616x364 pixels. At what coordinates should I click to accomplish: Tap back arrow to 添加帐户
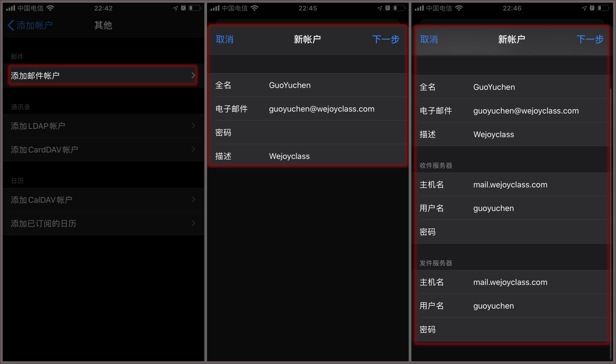(11, 26)
